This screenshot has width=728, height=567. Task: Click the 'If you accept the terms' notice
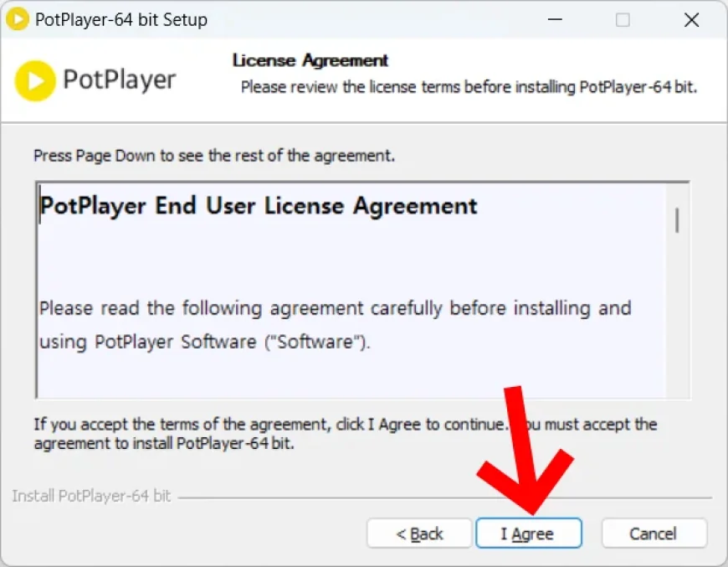346,434
